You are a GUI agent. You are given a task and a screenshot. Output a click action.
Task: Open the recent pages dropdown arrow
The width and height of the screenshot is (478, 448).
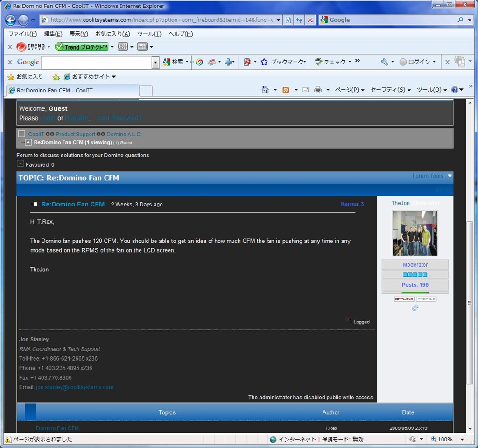coord(33,21)
